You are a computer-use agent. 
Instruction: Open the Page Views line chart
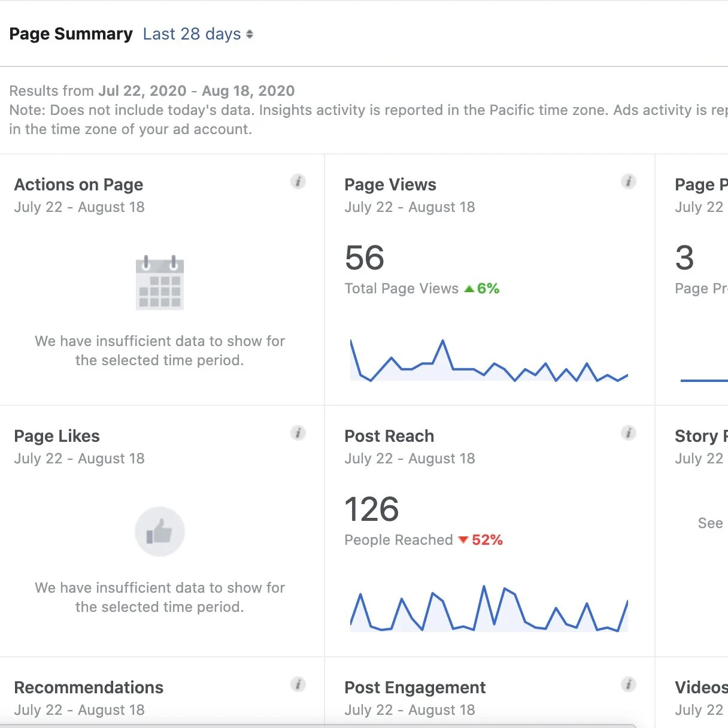click(489, 360)
